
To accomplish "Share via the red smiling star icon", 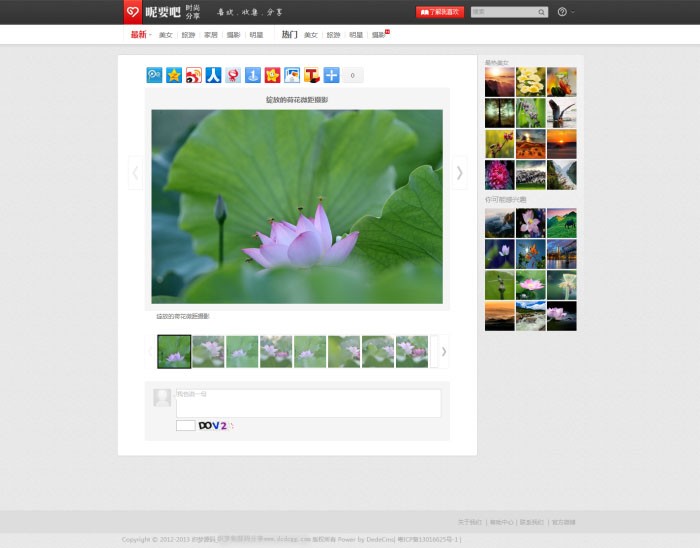I will [x=272, y=75].
